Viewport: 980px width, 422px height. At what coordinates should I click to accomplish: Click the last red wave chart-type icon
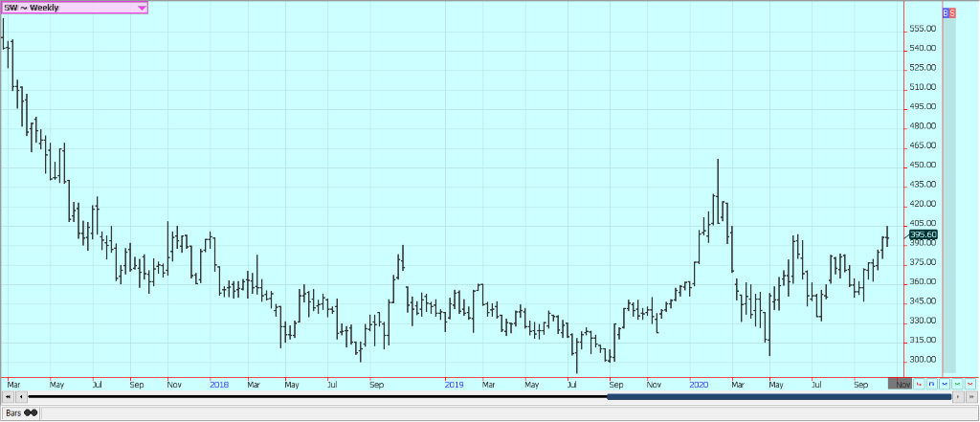point(970,384)
